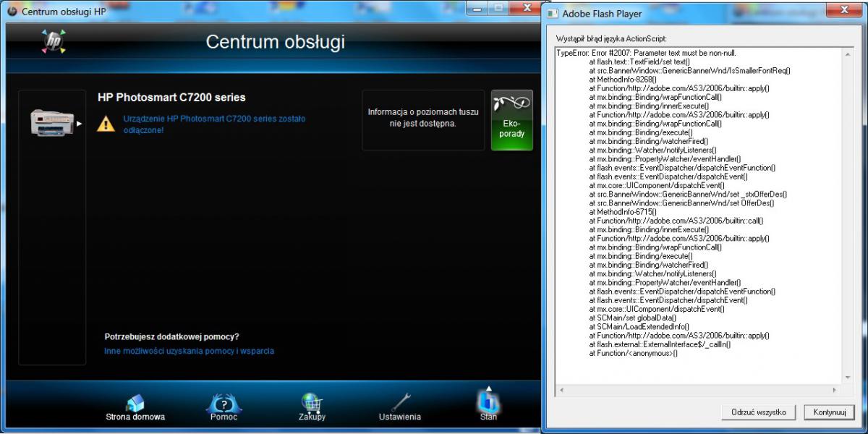Click 'at SCMain/LoadExtendedInfo()' line
The width and height of the screenshot is (868, 434).
639,327
